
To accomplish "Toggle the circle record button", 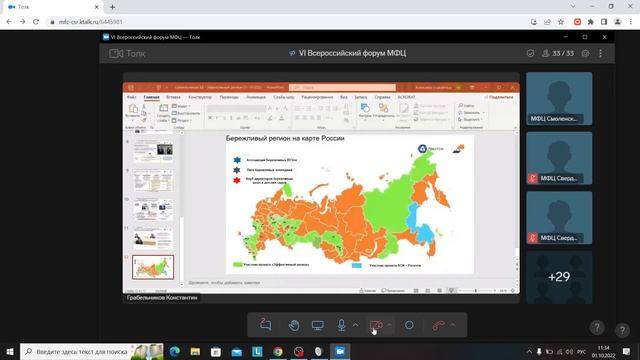I will pyautogui.click(x=409, y=325).
